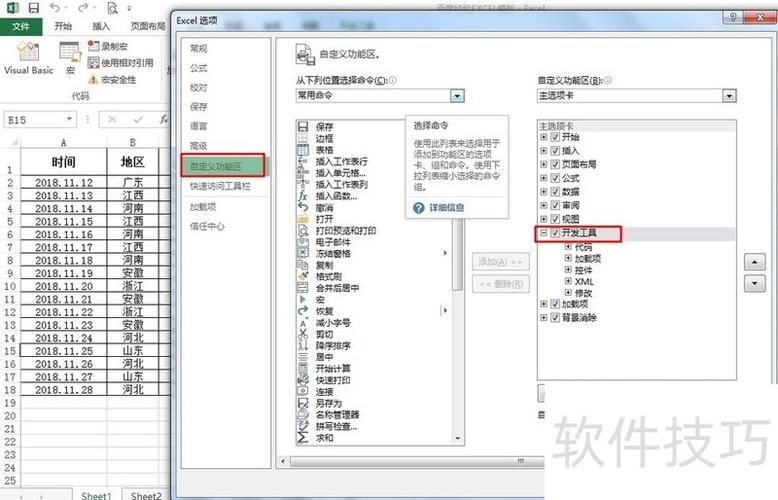Click the << 删除(R) button
Viewport: 778px width, 500px height.
coord(500,284)
